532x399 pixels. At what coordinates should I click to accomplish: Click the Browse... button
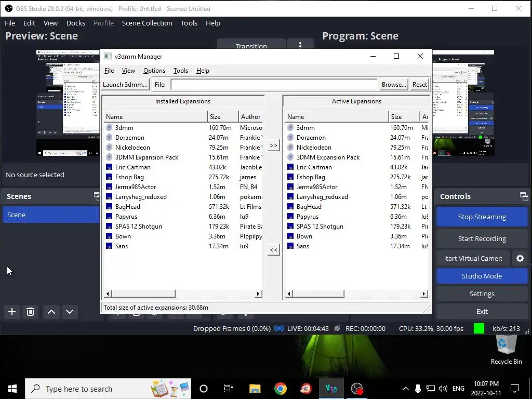click(x=394, y=85)
